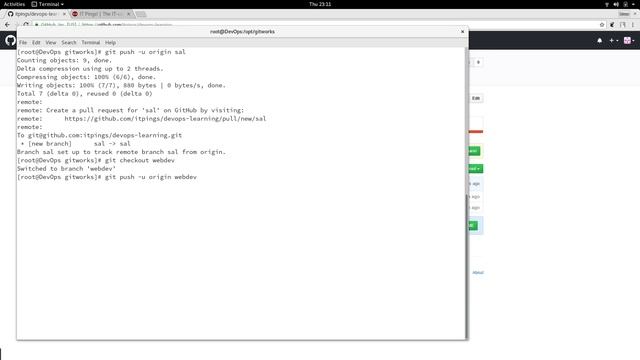Click the 'Counting objects: 9, done.' line
Image resolution: width=640 pixels, height=360 pixels.
click(64, 60)
